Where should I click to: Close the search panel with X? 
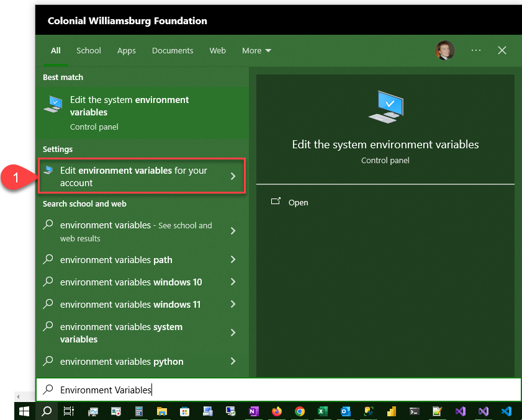(502, 50)
